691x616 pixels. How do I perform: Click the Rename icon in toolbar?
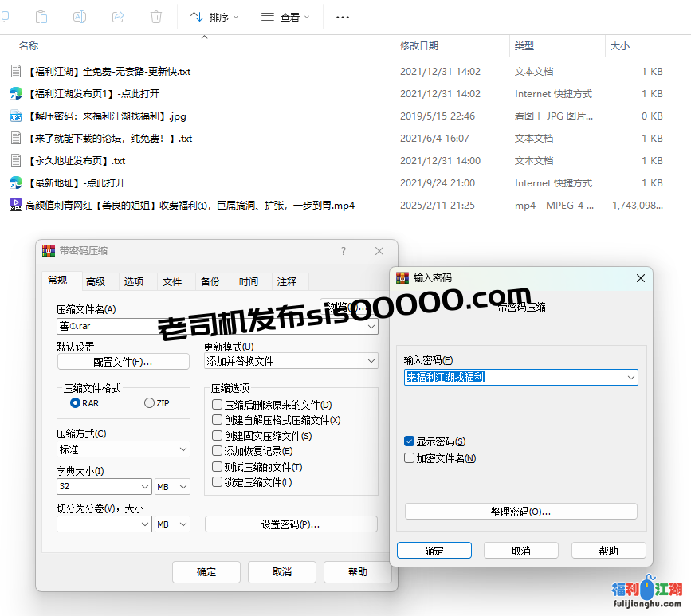tap(80, 17)
